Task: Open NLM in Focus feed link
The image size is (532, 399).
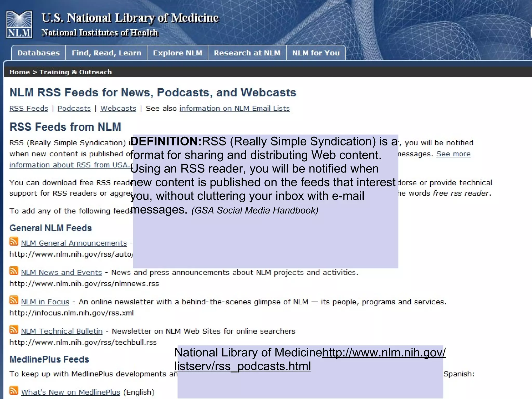Action: tap(45, 302)
